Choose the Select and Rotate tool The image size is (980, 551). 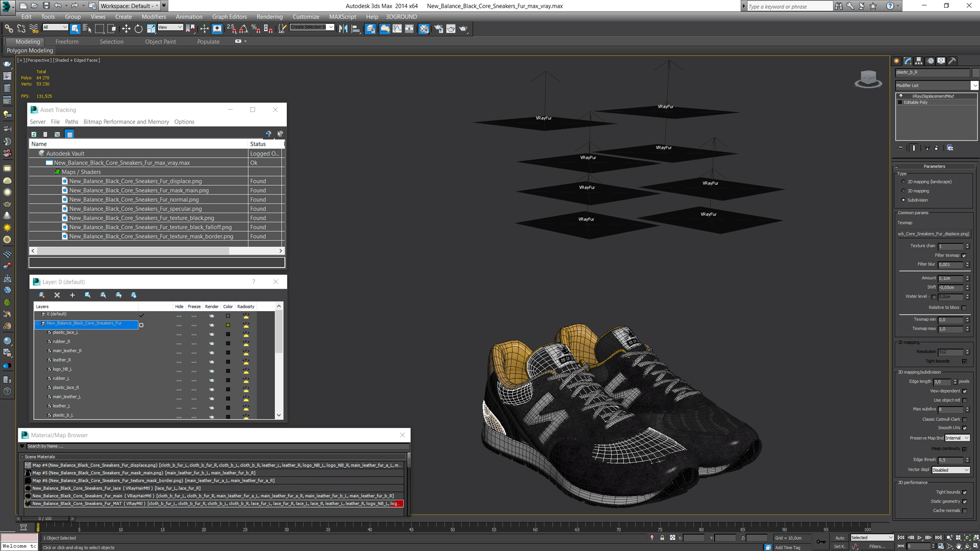coord(138,29)
